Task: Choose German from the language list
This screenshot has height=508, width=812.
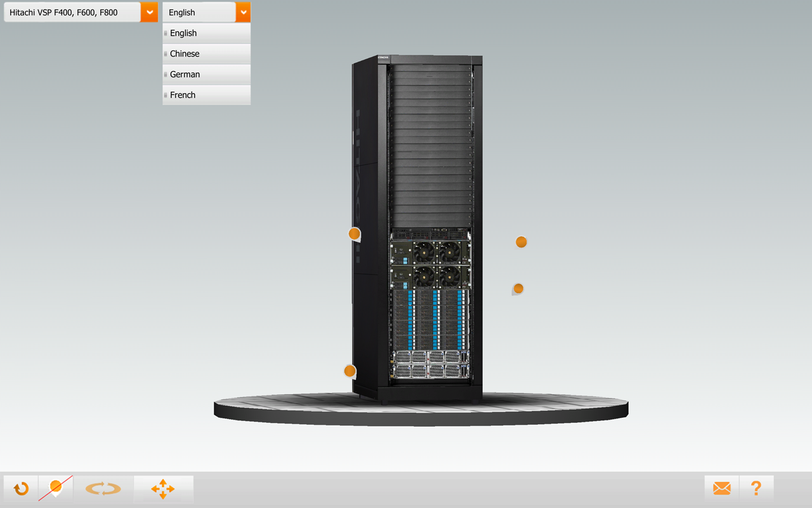Action: [206, 74]
